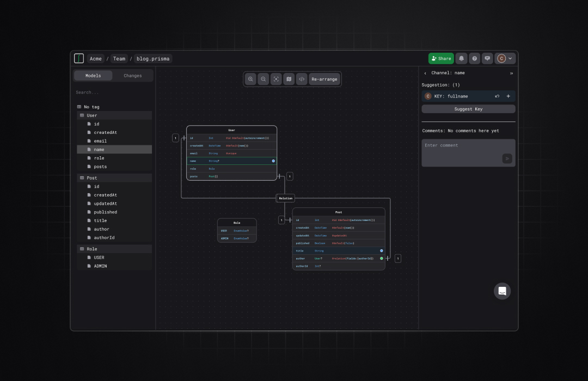588x381 pixels.
Task: Click green dot on author row
Action: click(381, 259)
